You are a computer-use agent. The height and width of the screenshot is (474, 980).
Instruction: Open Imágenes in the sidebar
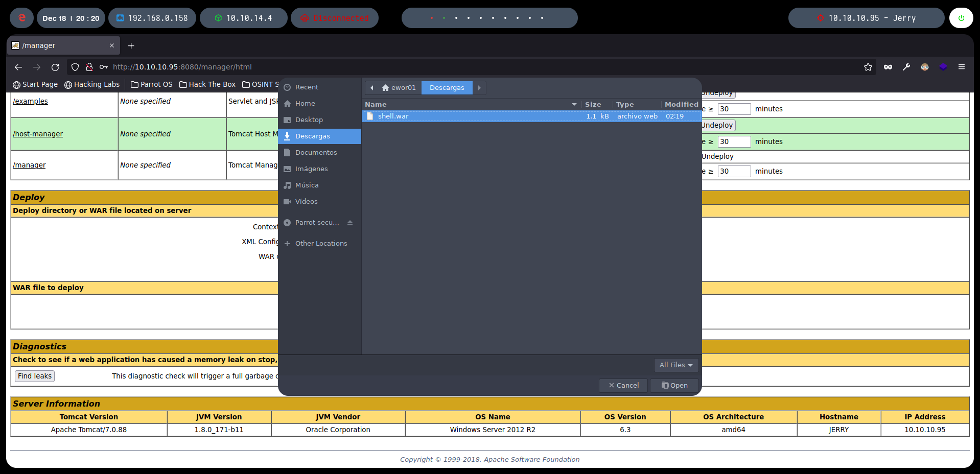pos(320,169)
